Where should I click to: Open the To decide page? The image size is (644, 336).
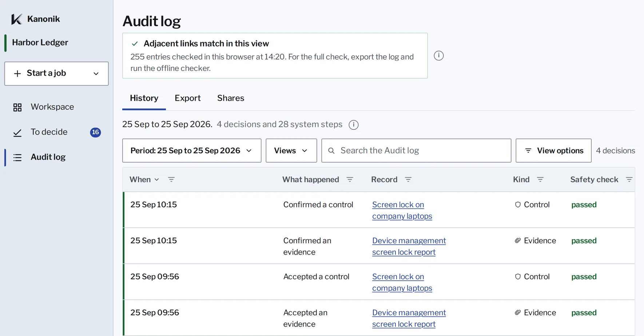pos(56,132)
